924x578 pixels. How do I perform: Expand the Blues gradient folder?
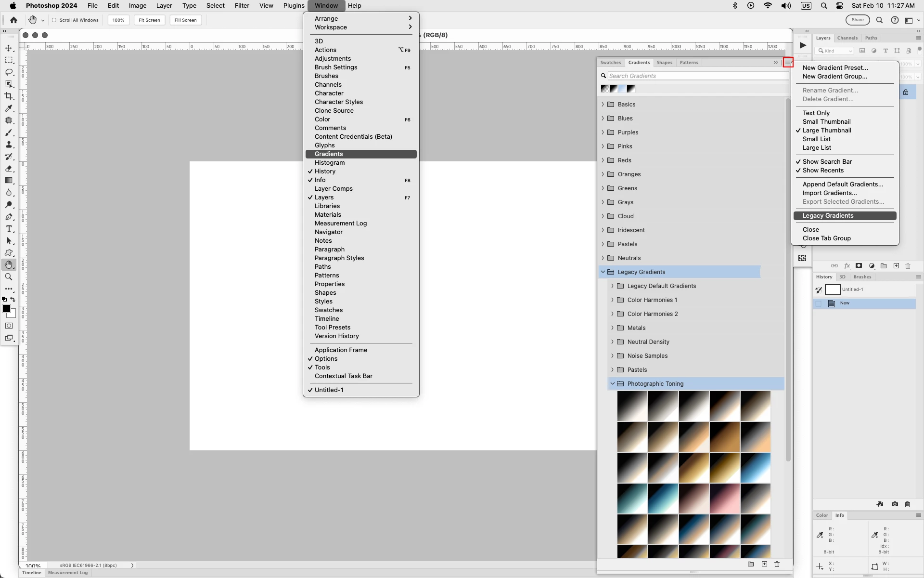603,118
